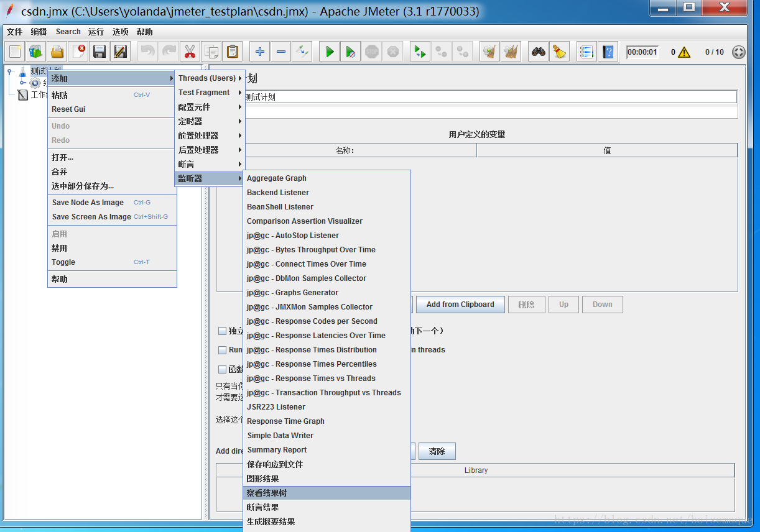Screen dimensions: 760x532
Task: Click the Library column header
Action: 476,470
